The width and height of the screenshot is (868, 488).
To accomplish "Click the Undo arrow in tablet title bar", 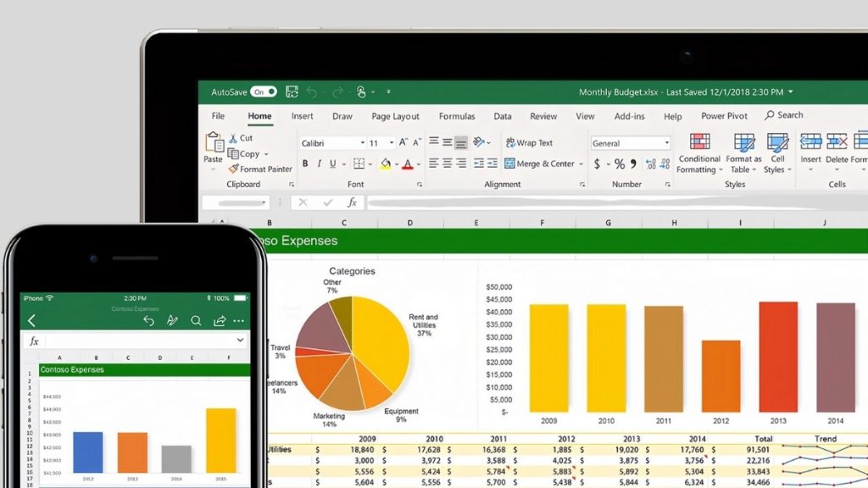I will (x=312, y=91).
